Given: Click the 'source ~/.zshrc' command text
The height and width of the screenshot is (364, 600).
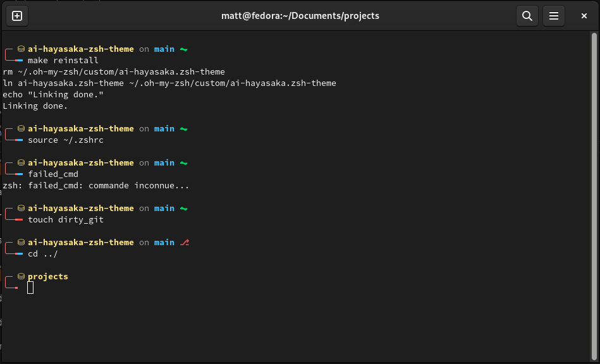Looking at the screenshot, I should tap(66, 140).
